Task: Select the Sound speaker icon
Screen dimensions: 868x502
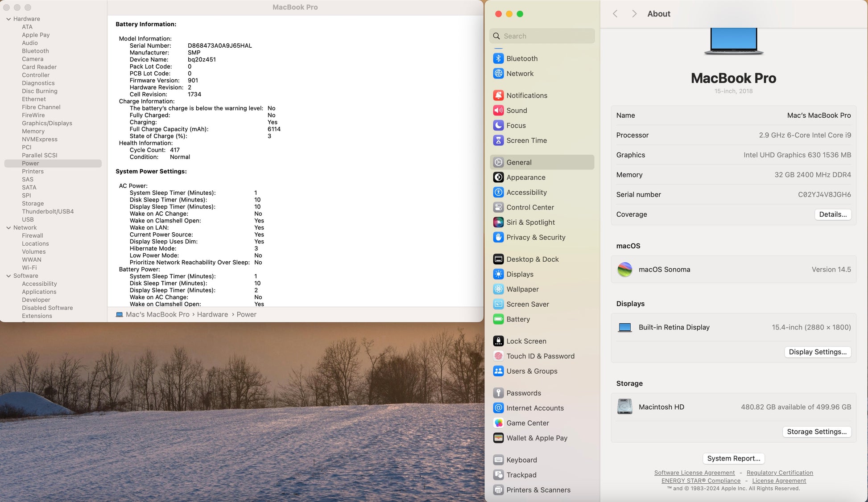Action: (x=498, y=111)
